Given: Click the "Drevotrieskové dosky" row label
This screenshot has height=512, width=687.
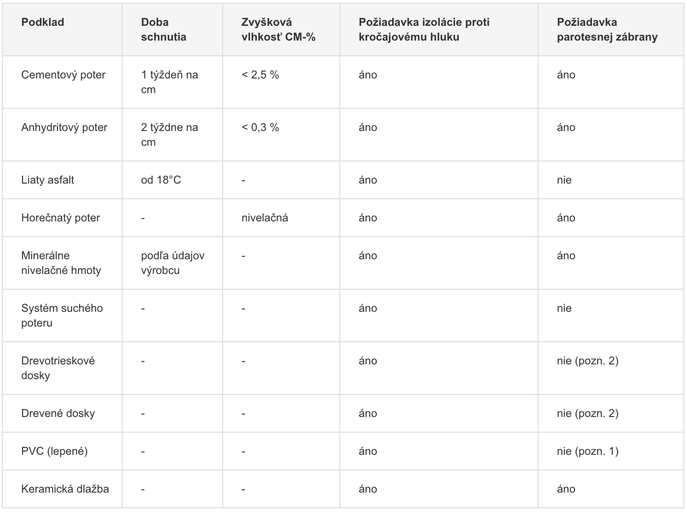Looking at the screenshot, I should [58, 368].
